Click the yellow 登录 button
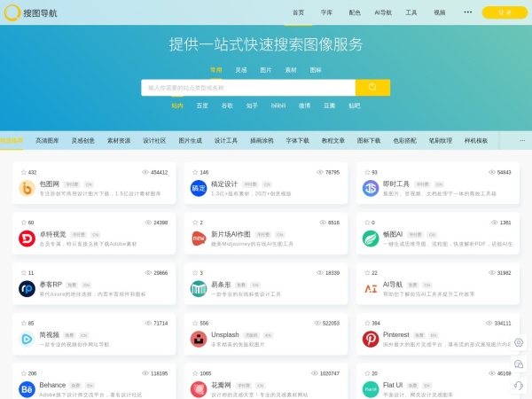The width and height of the screenshot is (532, 399). [505, 12]
